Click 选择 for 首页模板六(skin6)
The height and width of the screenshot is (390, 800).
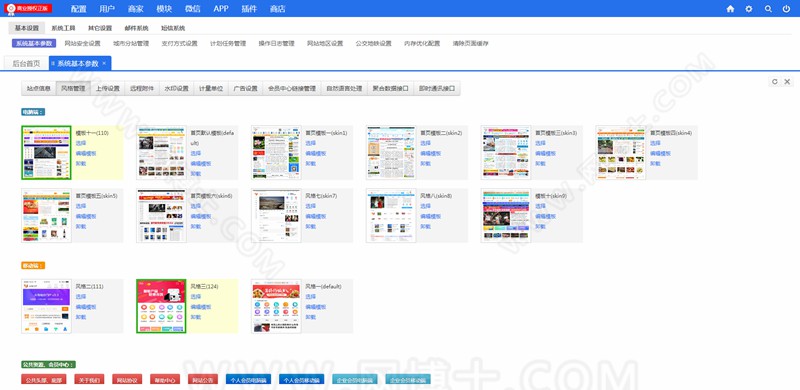[x=196, y=206]
